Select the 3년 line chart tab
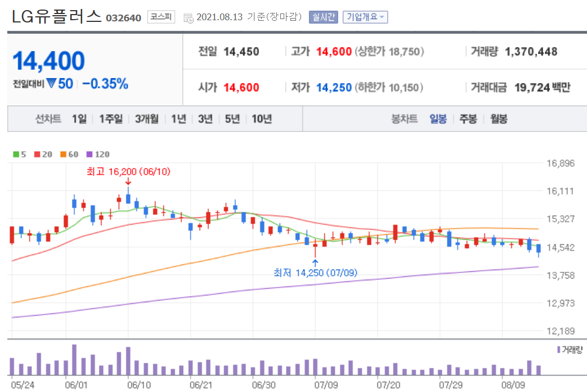 [x=205, y=119]
